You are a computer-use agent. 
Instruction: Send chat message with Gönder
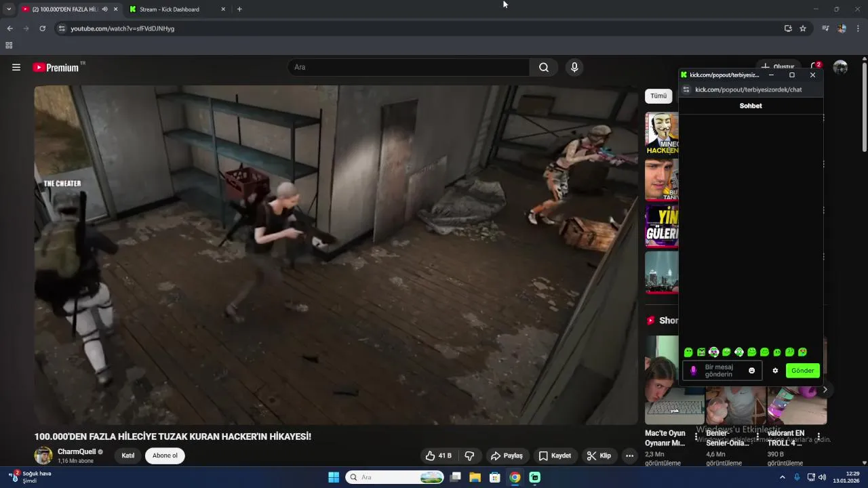[x=802, y=371]
